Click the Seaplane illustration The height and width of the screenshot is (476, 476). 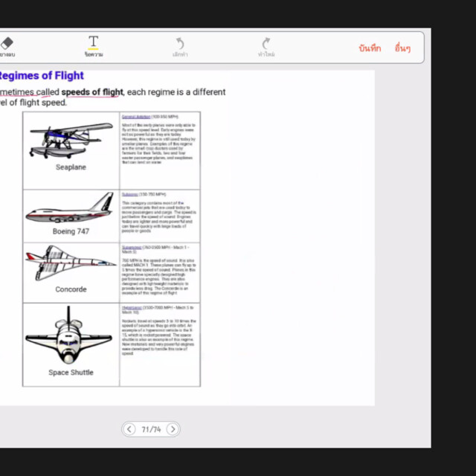click(71, 141)
